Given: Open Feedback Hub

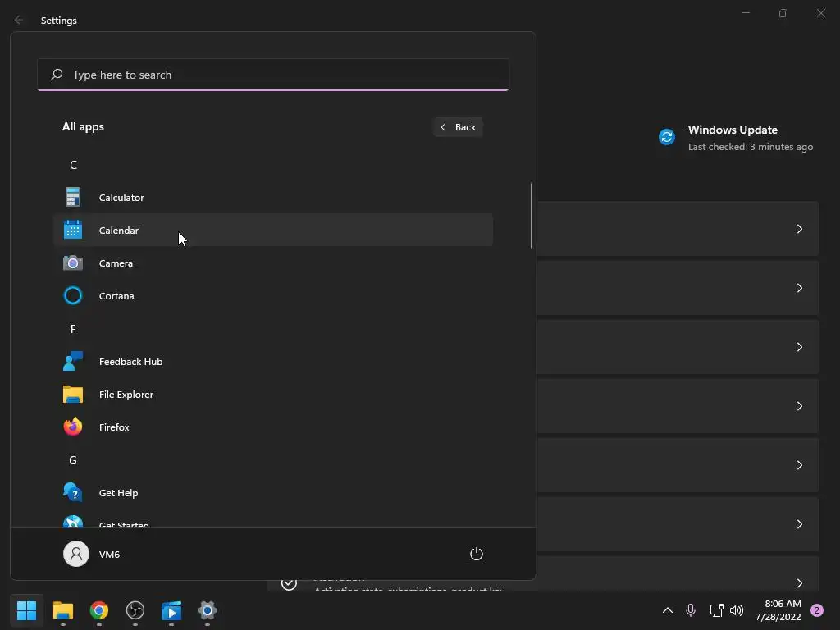Looking at the screenshot, I should (x=272, y=362).
